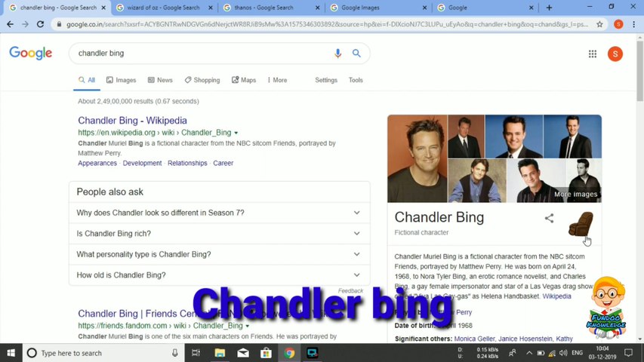Open the Mail app on taskbar
Screen dimensions: 644x362
tap(243, 353)
